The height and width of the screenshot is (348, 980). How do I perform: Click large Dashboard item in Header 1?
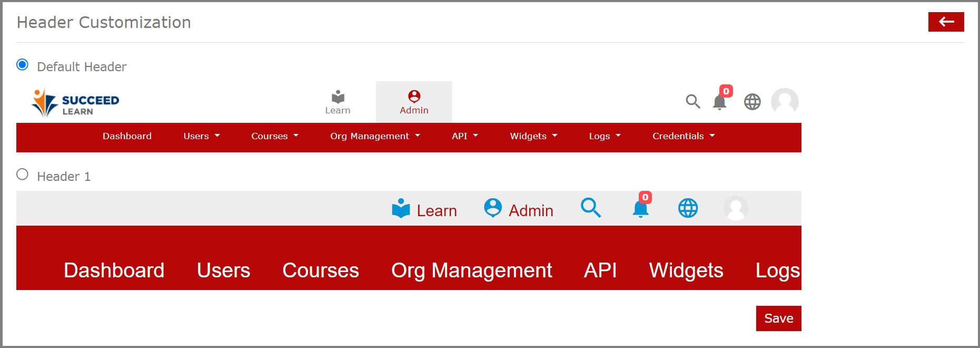click(x=114, y=270)
